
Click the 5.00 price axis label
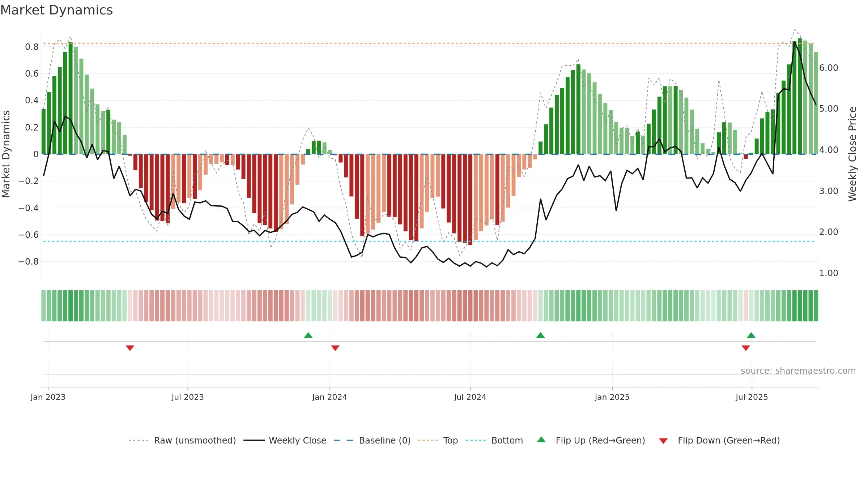click(829, 109)
